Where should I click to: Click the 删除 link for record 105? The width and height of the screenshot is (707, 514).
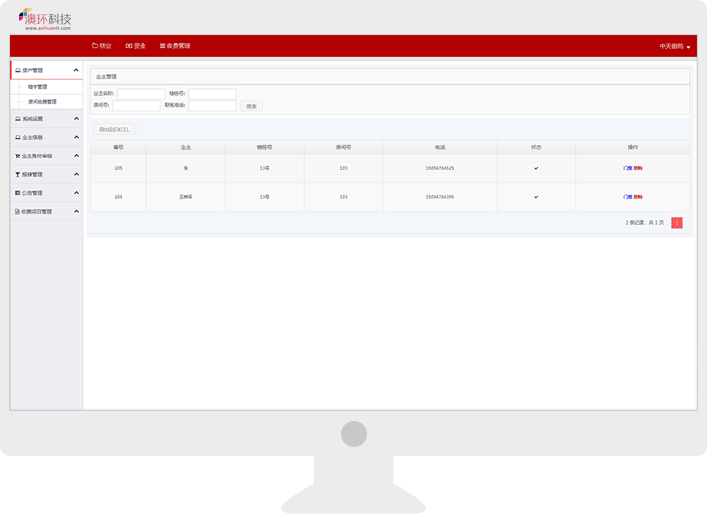point(638,168)
